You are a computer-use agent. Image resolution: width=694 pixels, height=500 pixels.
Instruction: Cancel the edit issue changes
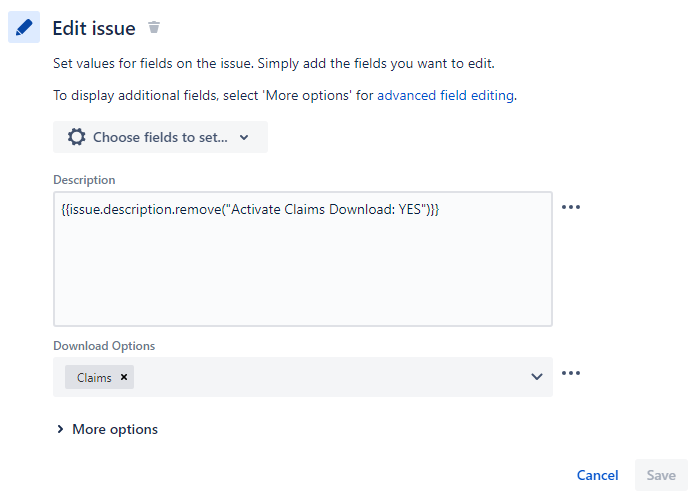click(x=597, y=475)
